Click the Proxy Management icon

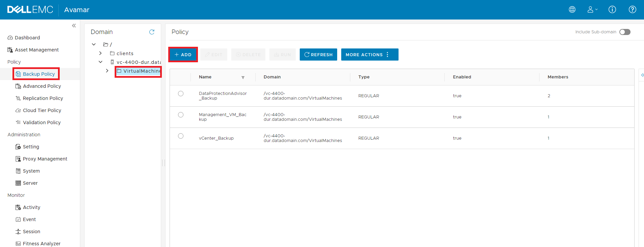18,159
